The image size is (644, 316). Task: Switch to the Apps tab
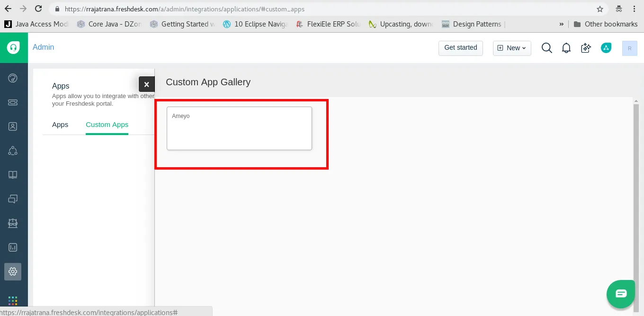[60, 125]
